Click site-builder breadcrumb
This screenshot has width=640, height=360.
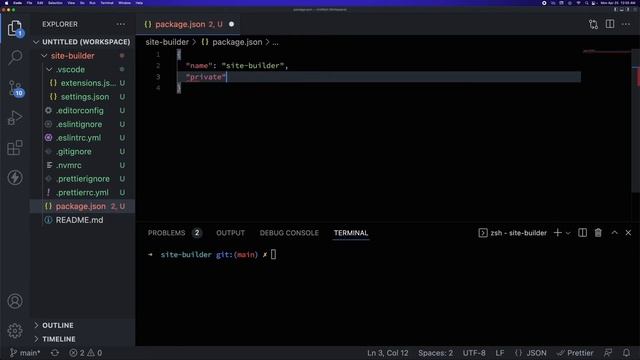point(167,42)
